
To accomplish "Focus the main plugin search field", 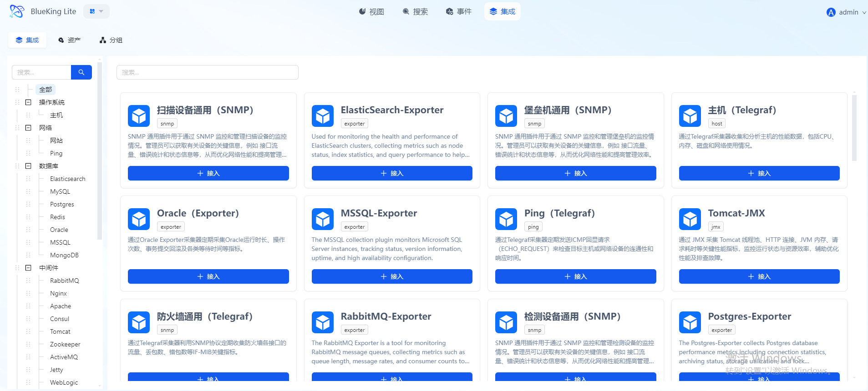I will [208, 72].
